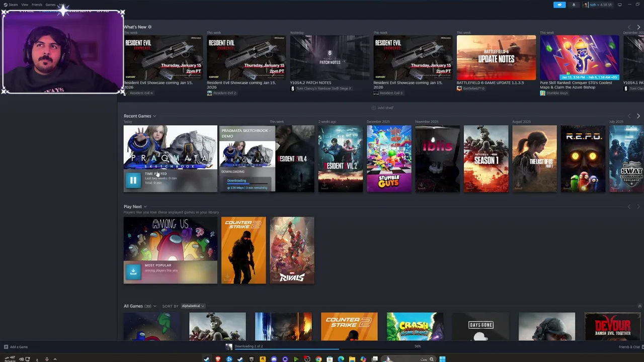Image resolution: width=644 pixels, height=362 pixels.
Task: Click Add a Game link
Action: click(16, 347)
